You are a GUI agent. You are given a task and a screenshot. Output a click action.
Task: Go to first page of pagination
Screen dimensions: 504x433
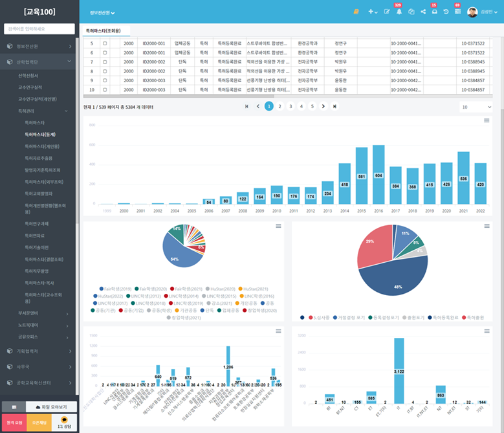[247, 106]
